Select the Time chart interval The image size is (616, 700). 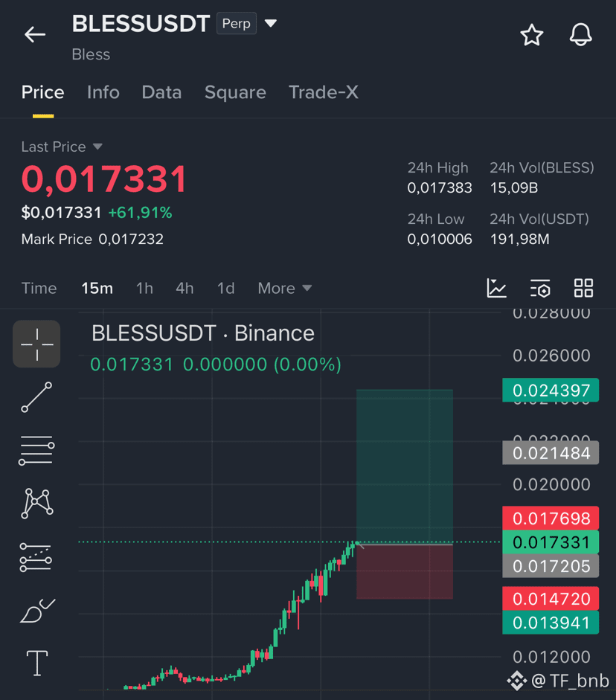(x=39, y=289)
